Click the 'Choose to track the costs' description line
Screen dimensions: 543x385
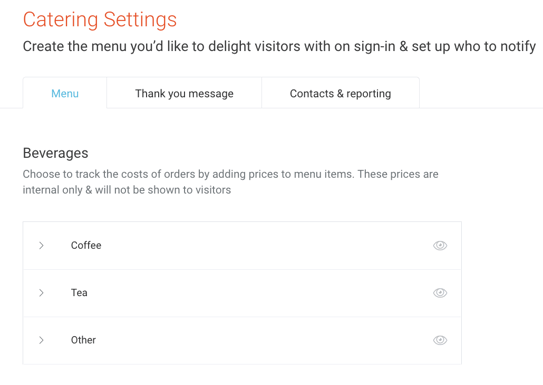click(231, 174)
